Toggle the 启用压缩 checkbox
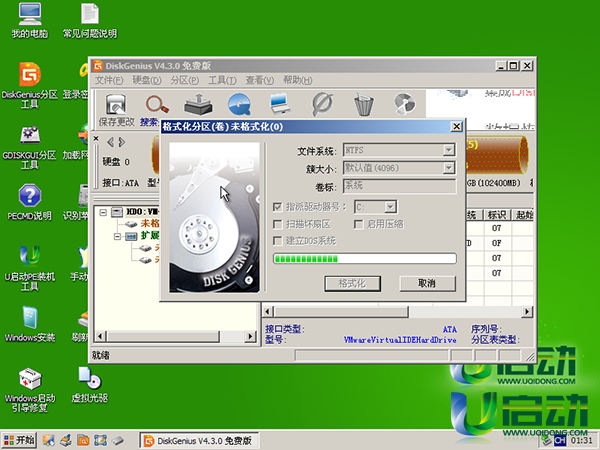Image resolution: width=600 pixels, height=450 pixels. [359, 224]
